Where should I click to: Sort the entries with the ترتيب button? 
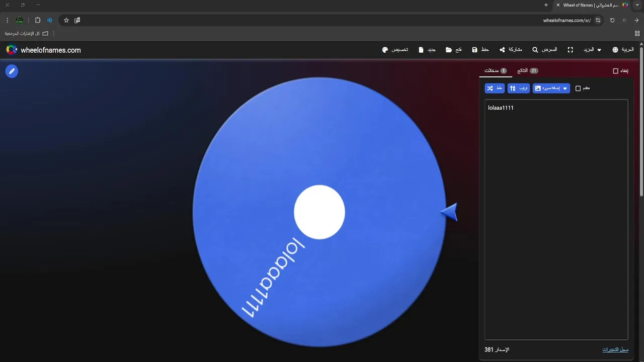519,88
